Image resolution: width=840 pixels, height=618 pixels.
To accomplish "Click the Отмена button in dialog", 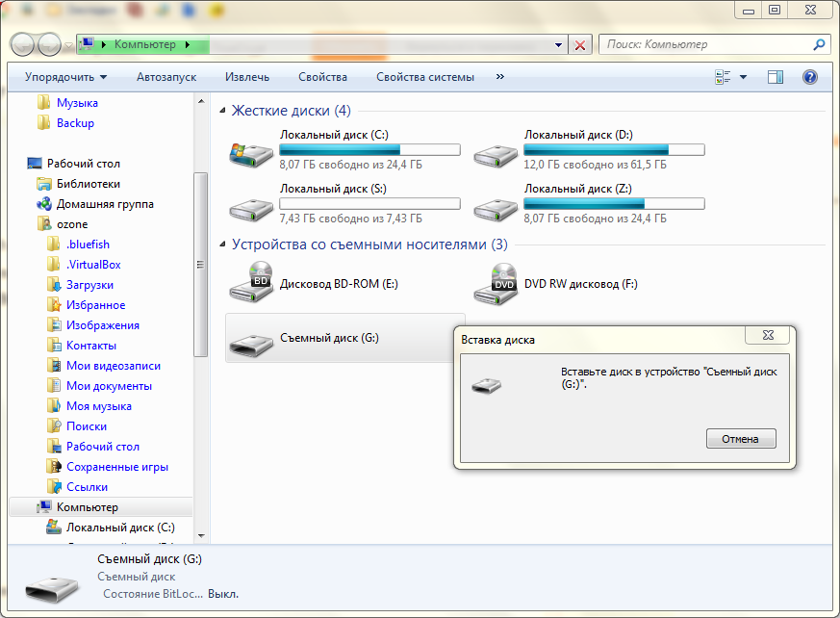I will 741,438.
